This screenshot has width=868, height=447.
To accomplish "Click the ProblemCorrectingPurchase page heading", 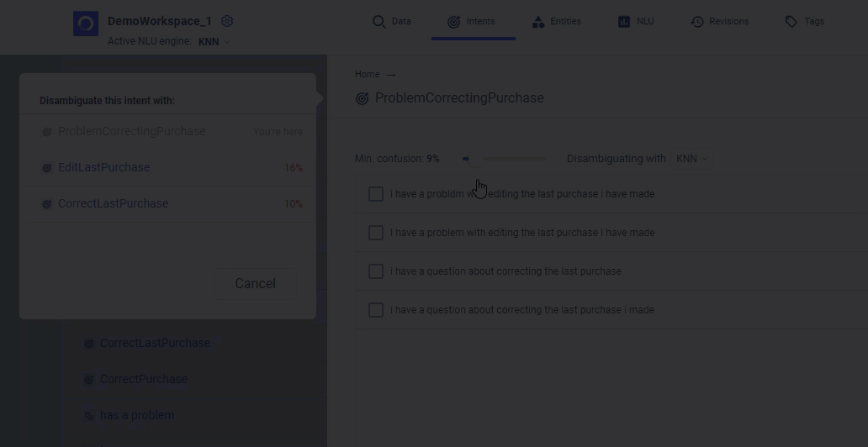I will 459,98.
